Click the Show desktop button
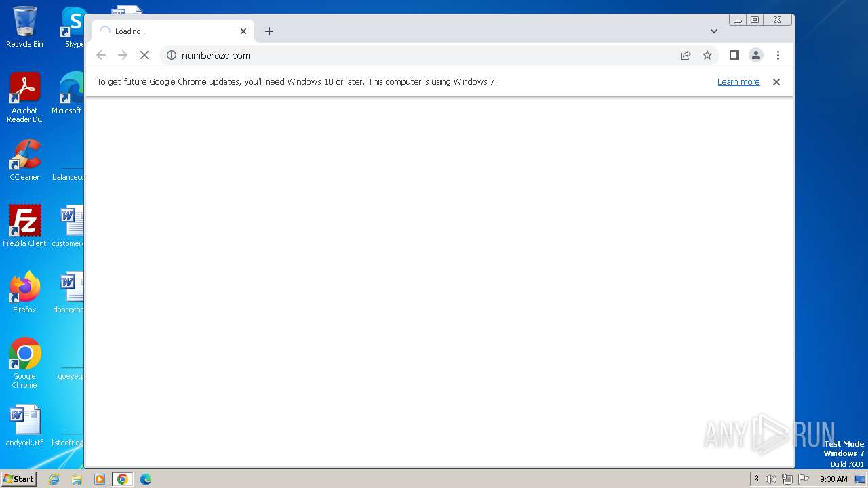The width and height of the screenshot is (868, 488). click(861, 479)
